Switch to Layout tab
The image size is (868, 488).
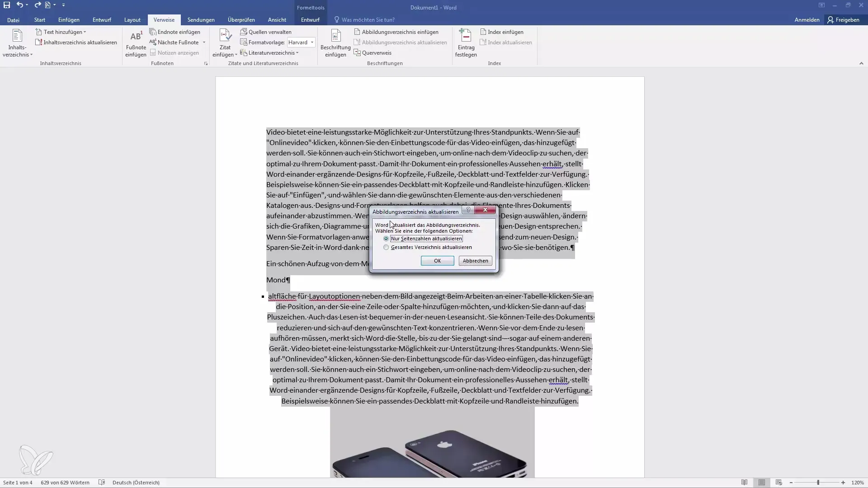coord(132,20)
